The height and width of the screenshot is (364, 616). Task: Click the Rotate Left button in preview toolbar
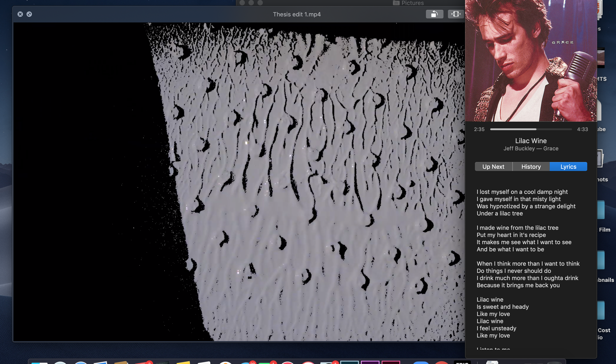pyautogui.click(x=434, y=14)
